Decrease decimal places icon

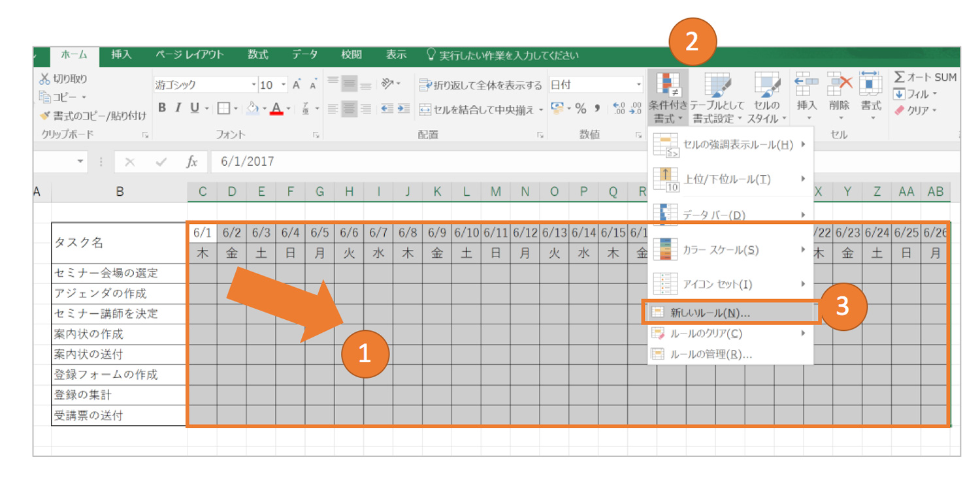(634, 109)
